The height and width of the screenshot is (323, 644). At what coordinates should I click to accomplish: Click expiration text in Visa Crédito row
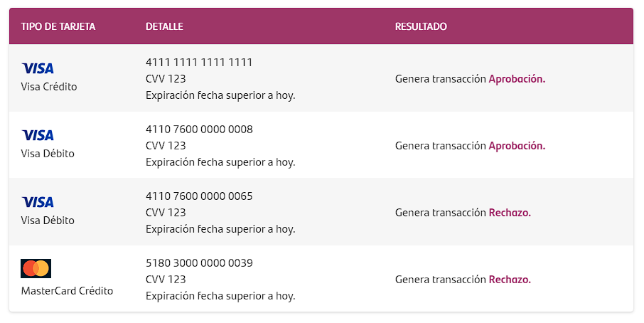[220, 96]
